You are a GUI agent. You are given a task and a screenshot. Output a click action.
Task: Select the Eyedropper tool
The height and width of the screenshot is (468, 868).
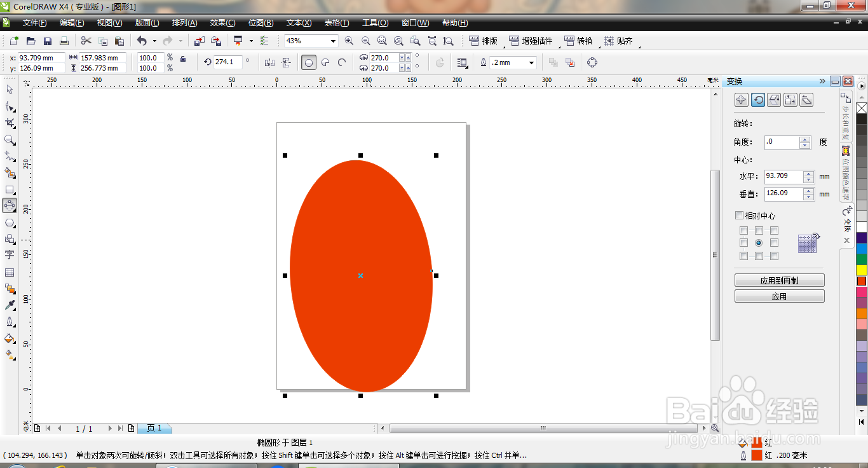click(10, 305)
